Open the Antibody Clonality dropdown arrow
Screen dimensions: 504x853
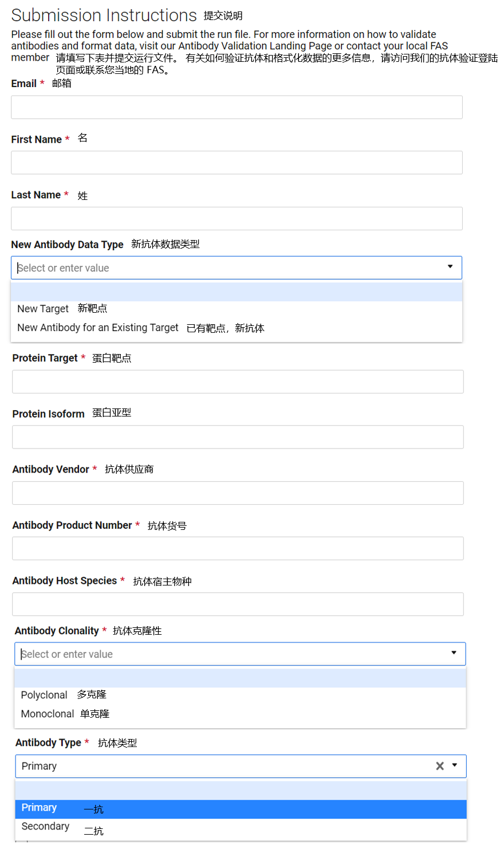pos(454,653)
